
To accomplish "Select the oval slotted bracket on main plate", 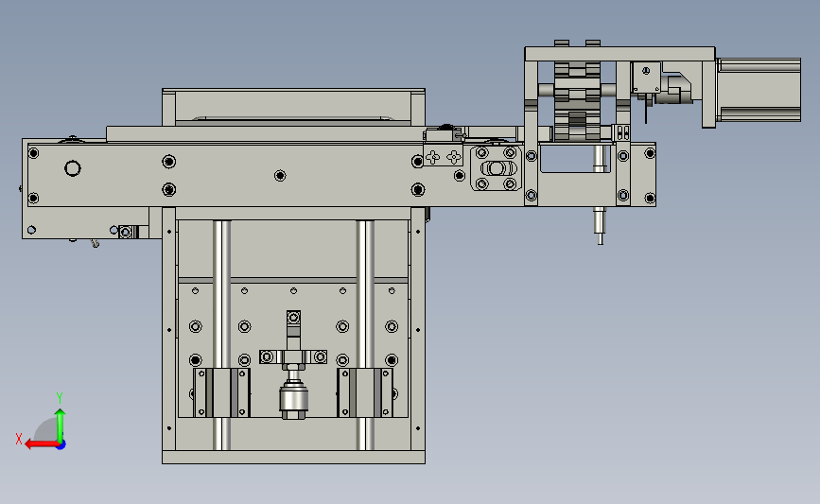I will (x=497, y=168).
